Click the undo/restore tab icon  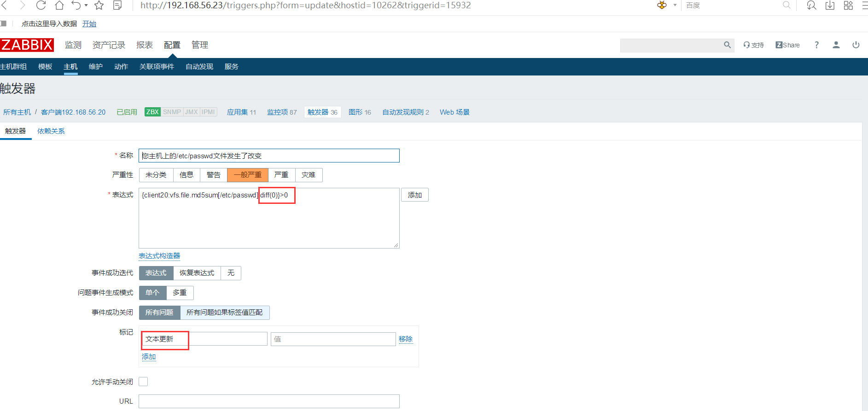76,6
